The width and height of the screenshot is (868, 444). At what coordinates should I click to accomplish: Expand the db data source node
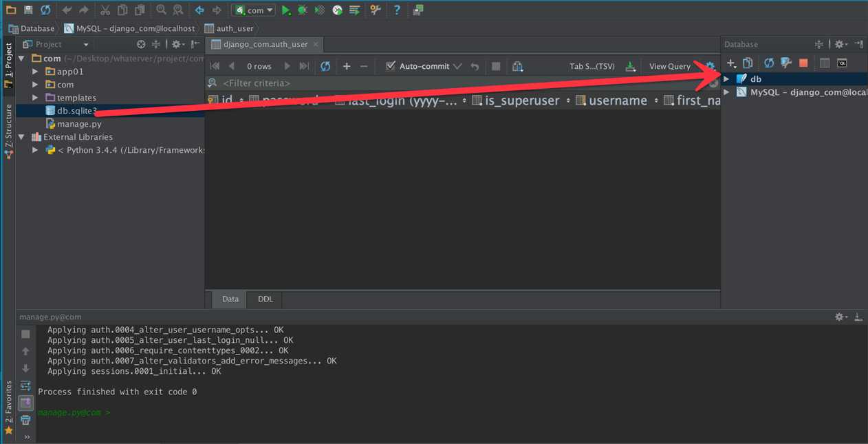click(726, 79)
